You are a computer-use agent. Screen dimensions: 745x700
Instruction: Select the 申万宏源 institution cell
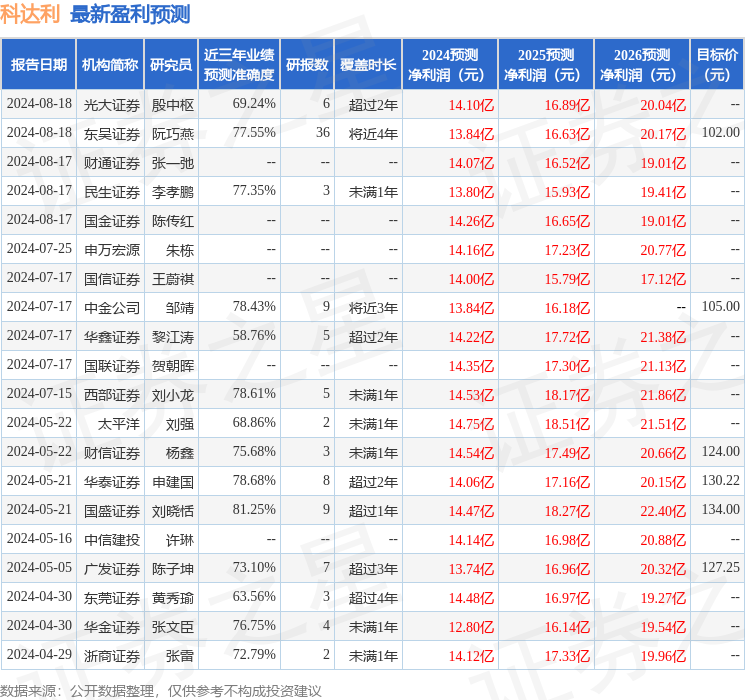(x=112, y=250)
